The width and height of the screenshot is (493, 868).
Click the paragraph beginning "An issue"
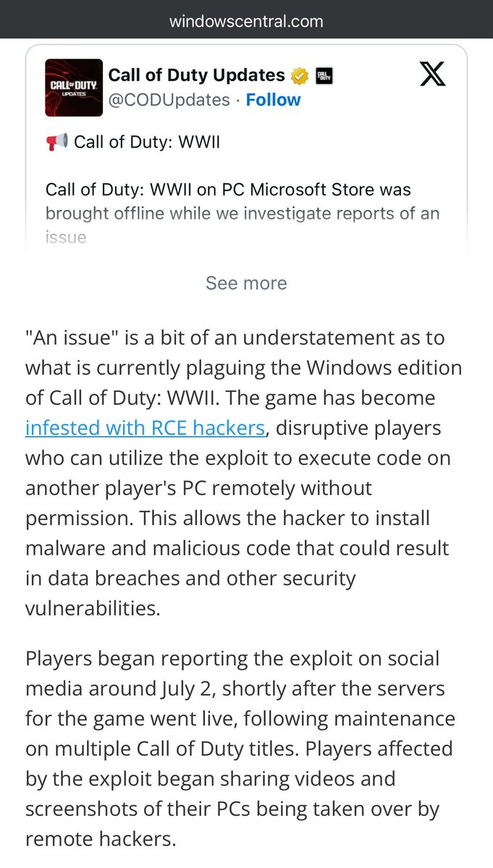[x=243, y=474]
